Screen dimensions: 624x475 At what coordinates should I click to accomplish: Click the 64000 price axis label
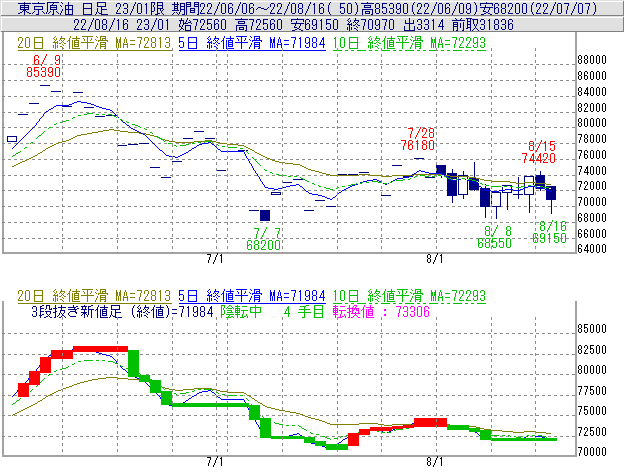pyautogui.click(x=592, y=249)
